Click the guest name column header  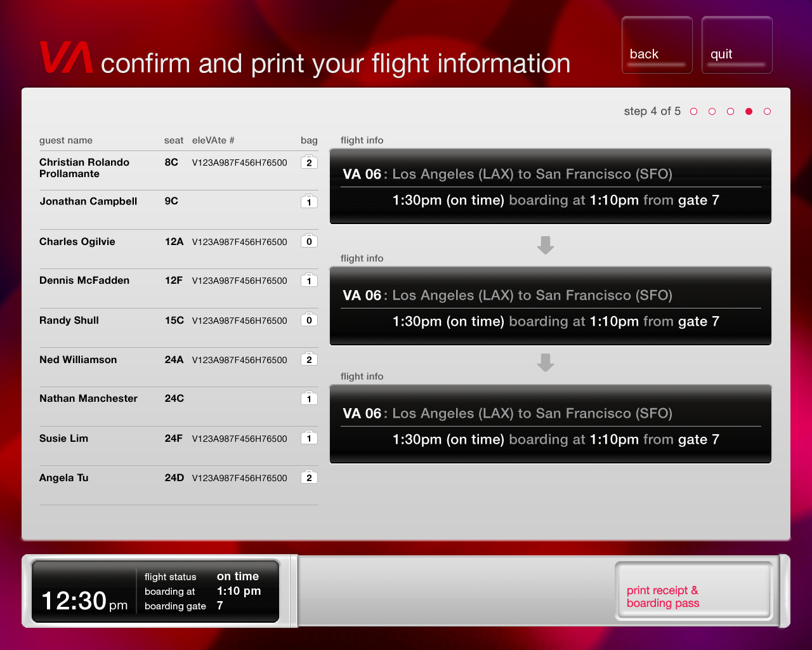[66, 140]
